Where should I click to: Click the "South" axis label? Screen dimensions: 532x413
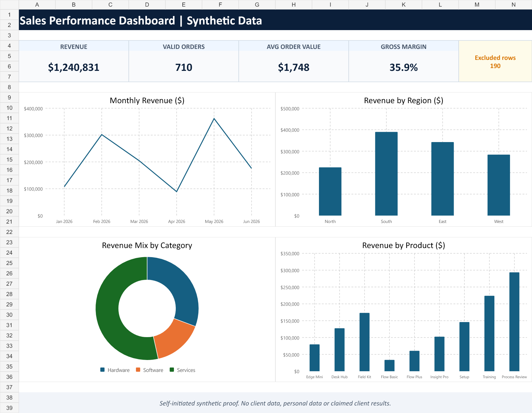coord(386,221)
